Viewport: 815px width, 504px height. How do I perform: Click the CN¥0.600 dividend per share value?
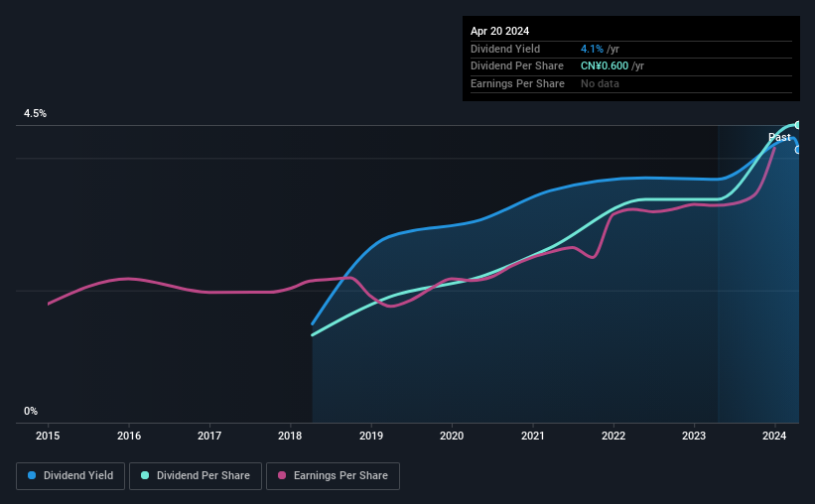(605, 66)
